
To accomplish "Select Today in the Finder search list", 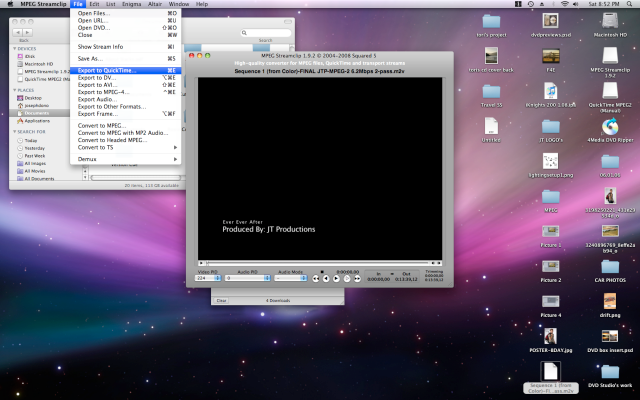I will click(x=31, y=140).
